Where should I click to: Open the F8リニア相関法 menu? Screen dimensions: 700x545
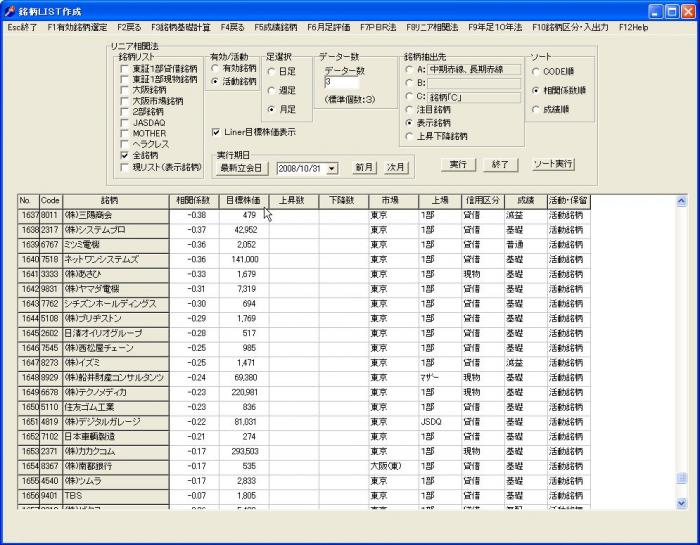point(432,27)
